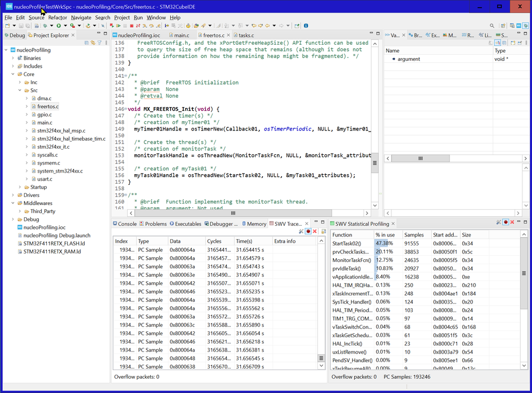Switch to Debug perspective icon
Screen dimensions: 532x393
[x=526, y=26]
